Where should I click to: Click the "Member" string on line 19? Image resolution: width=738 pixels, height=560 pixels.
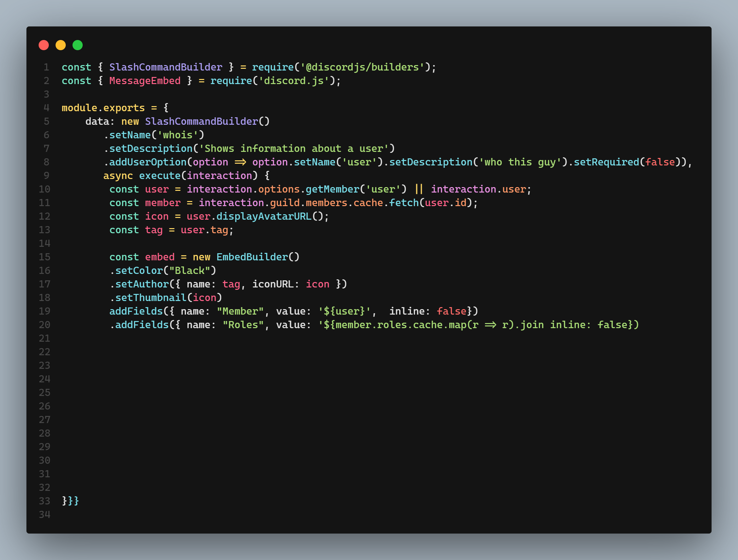240,311
